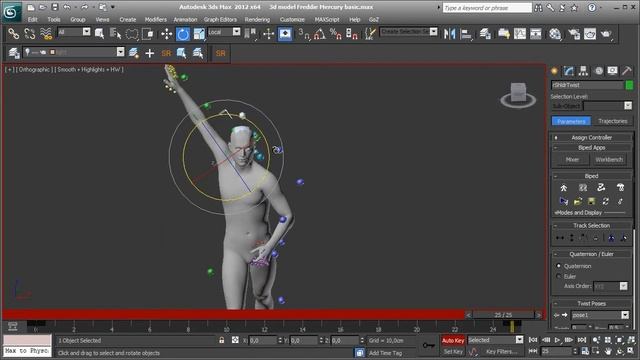The height and width of the screenshot is (360, 640).
Task: Open the key mode Selected dropdown
Action: pos(519,340)
